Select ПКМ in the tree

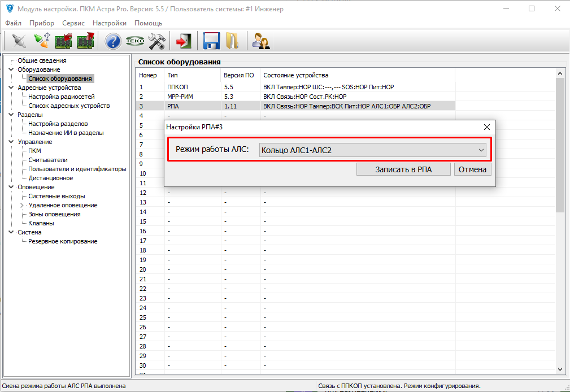[35, 151]
